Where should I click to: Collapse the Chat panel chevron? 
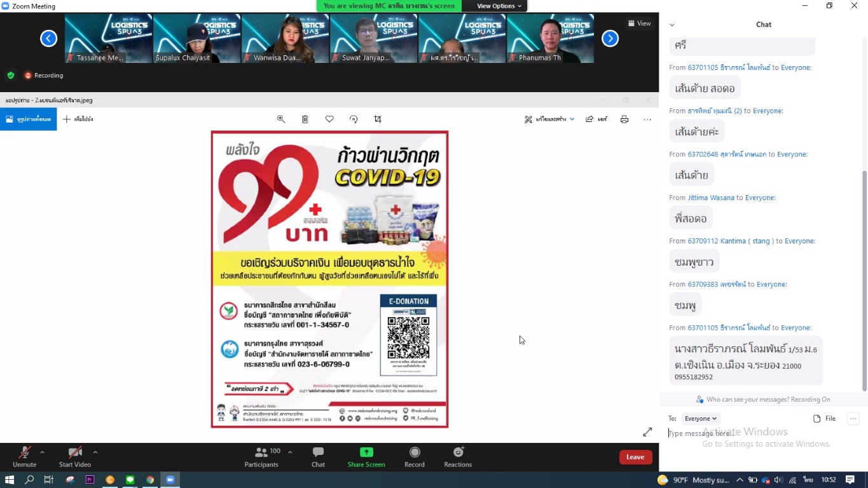pos(672,25)
